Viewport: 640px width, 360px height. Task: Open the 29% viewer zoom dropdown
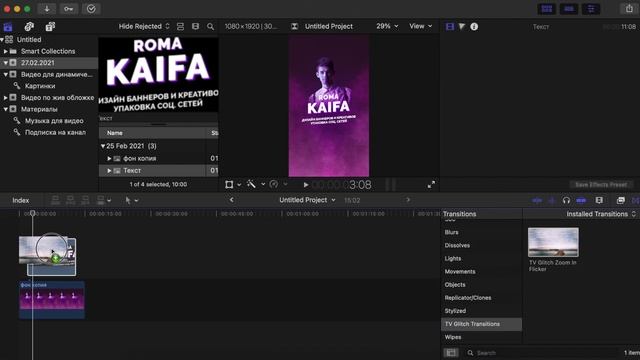(387, 26)
